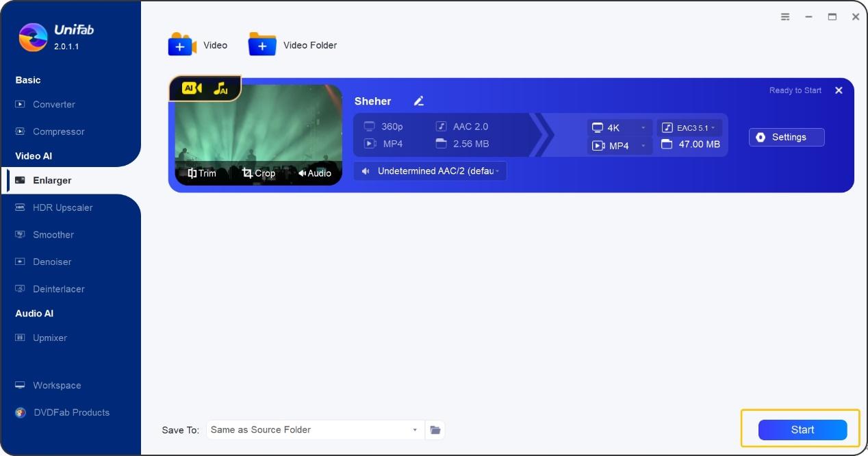
Task: Open the hamburger menu in title bar
Action: 785,17
